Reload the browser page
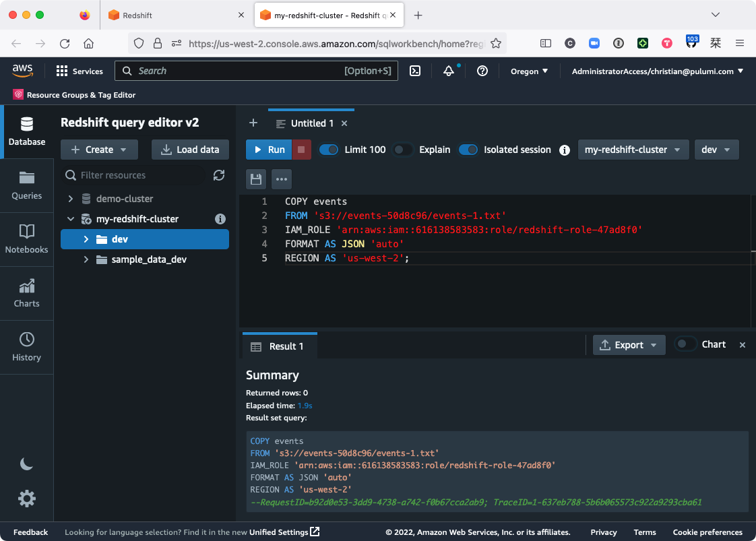The image size is (756, 541). pos(65,43)
